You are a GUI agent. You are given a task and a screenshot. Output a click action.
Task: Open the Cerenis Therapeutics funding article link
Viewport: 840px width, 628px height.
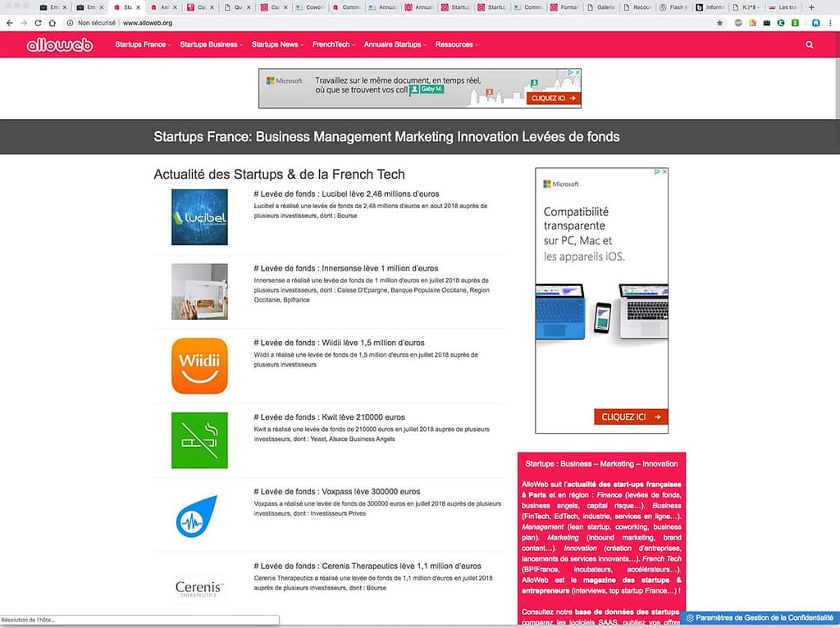[367, 566]
